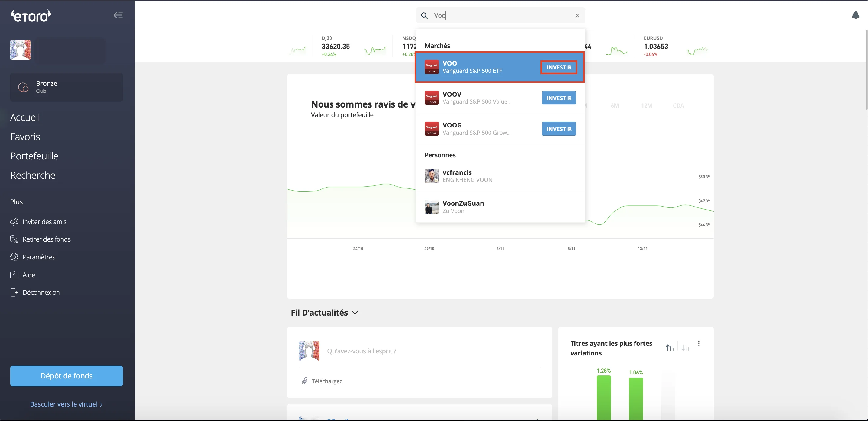The height and width of the screenshot is (421, 868).
Task: Open the three-dot menu on the movers widget
Action: click(699, 343)
